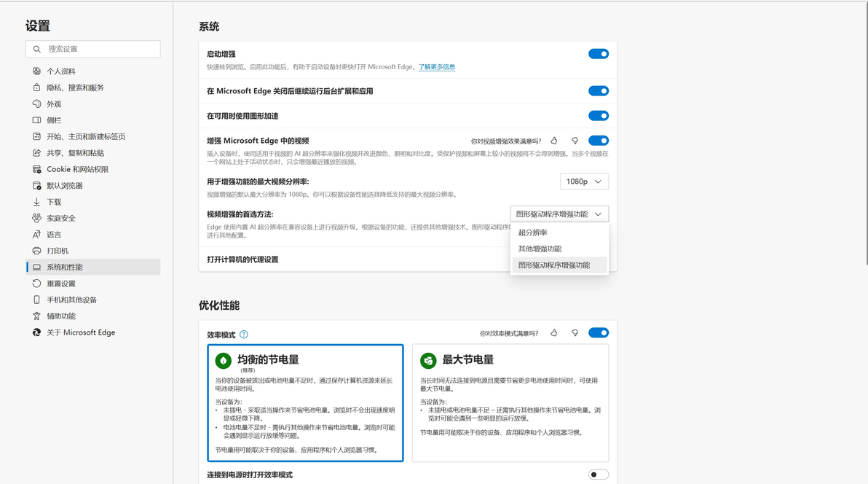Click the 侧栏 sidebar icon

tap(36, 120)
